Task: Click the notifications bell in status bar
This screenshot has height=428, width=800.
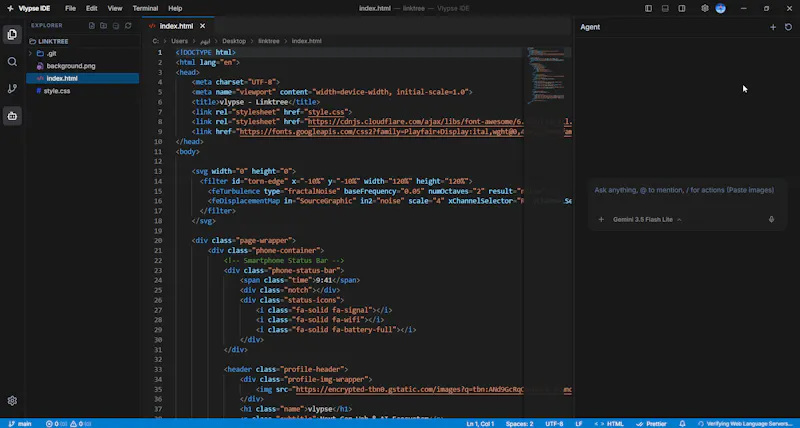Action: click(x=682, y=424)
